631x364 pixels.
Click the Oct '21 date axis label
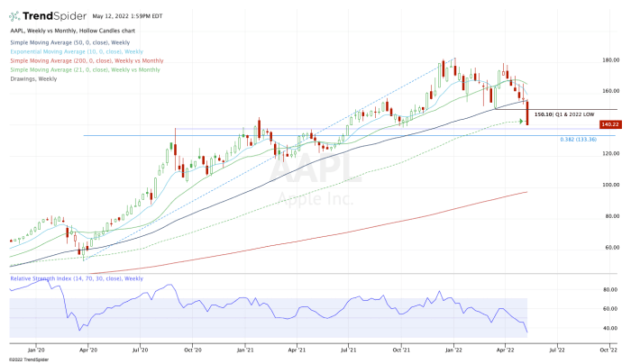[x=402, y=350]
